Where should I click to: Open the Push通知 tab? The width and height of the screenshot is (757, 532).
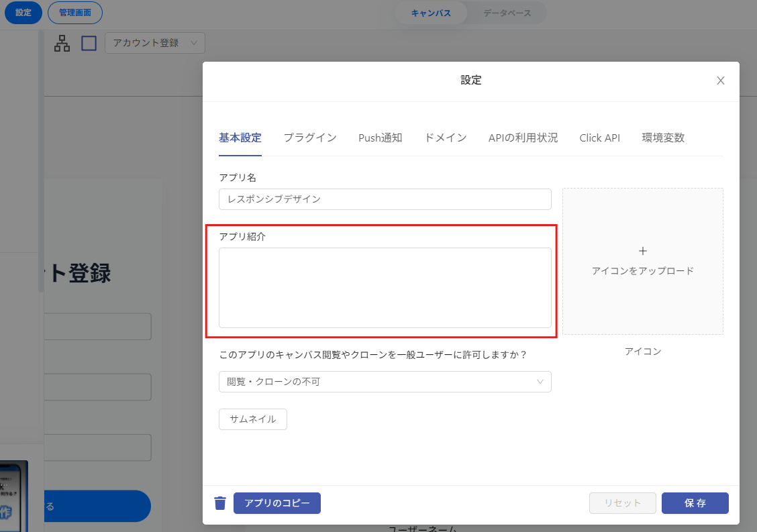point(380,138)
